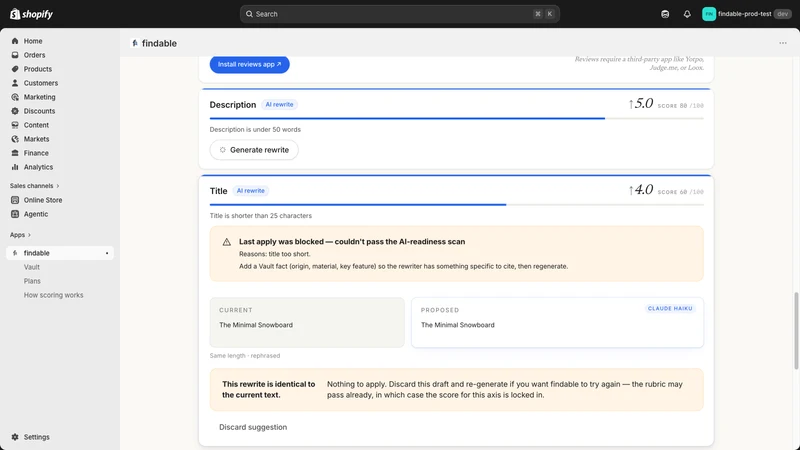
Task: Click the findable app icon in sidebar
Action: pos(15,253)
